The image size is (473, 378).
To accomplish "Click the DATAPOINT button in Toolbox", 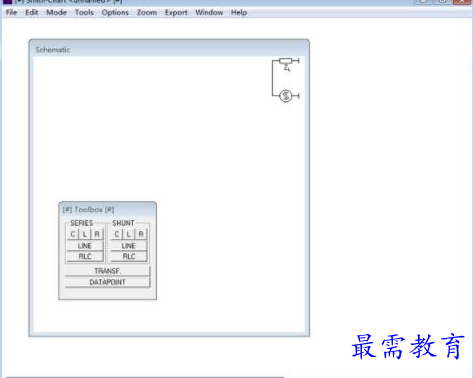I will (107, 282).
